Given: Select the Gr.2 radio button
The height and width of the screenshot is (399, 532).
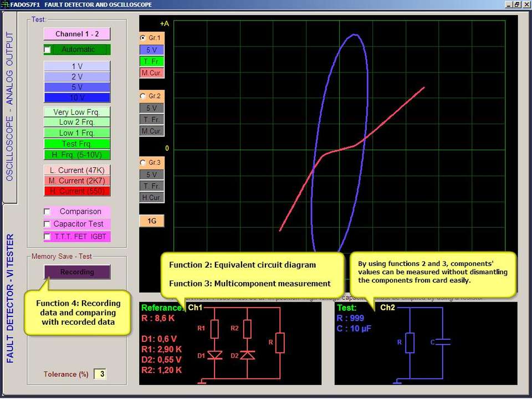Looking at the screenshot, I should (144, 96).
